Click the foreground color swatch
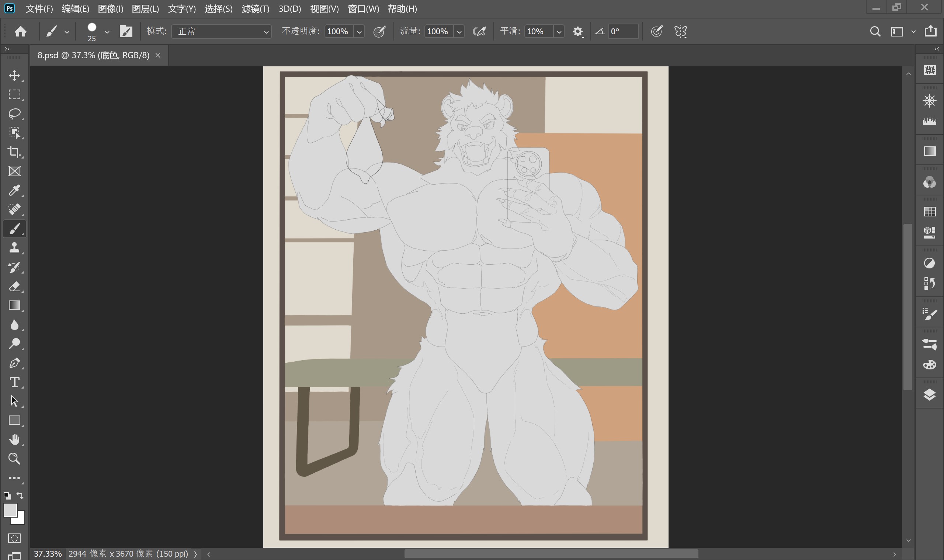 tap(10, 510)
